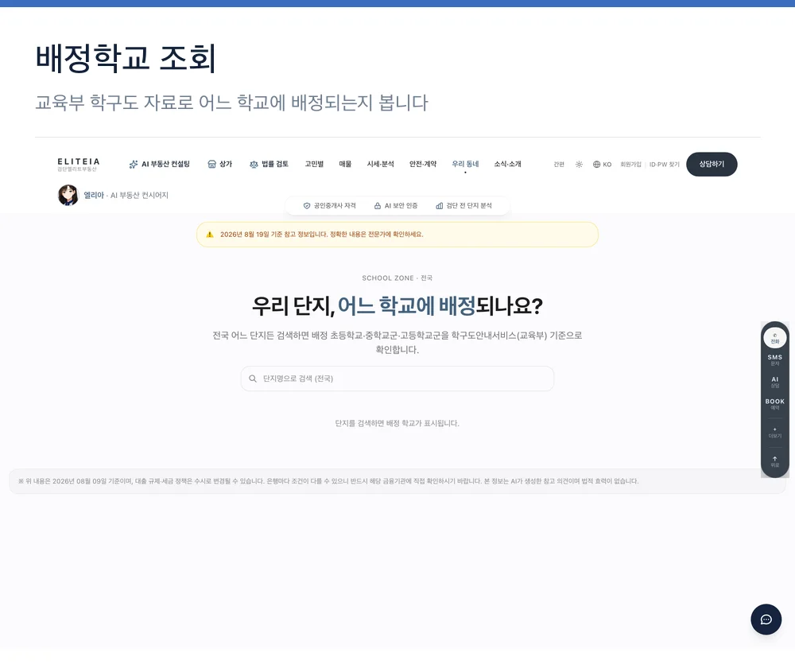795x672 pixels.
Task: Select 시세·분석 in the navigation
Action: click(380, 164)
